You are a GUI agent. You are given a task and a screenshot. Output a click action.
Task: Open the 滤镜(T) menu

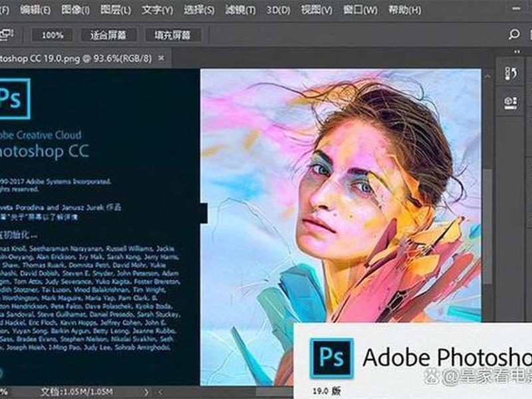pos(240,10)
